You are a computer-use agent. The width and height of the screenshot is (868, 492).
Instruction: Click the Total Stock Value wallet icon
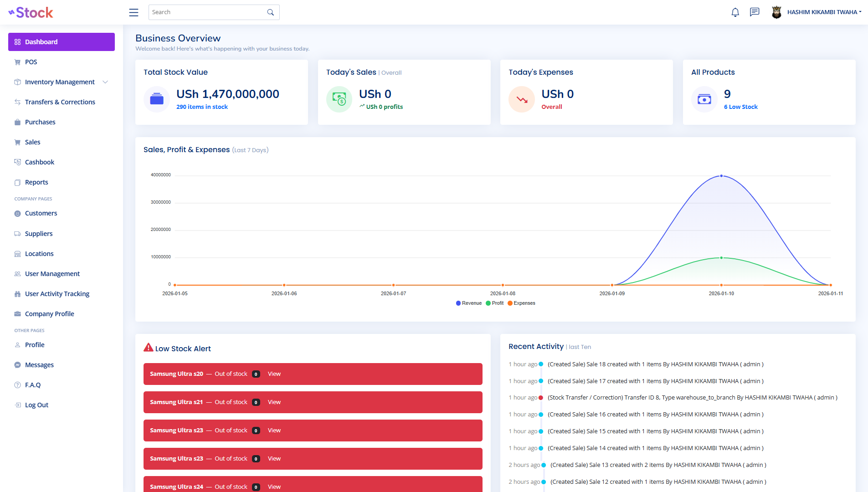click(157, 99)
